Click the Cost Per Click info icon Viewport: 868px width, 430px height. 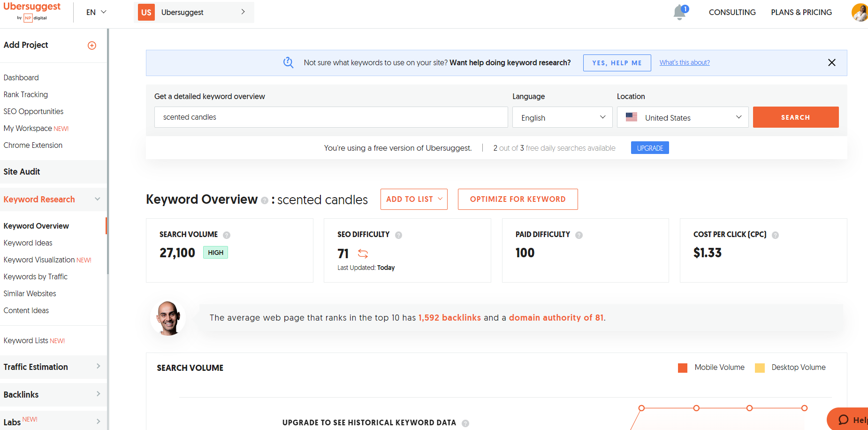pos(775,235)
